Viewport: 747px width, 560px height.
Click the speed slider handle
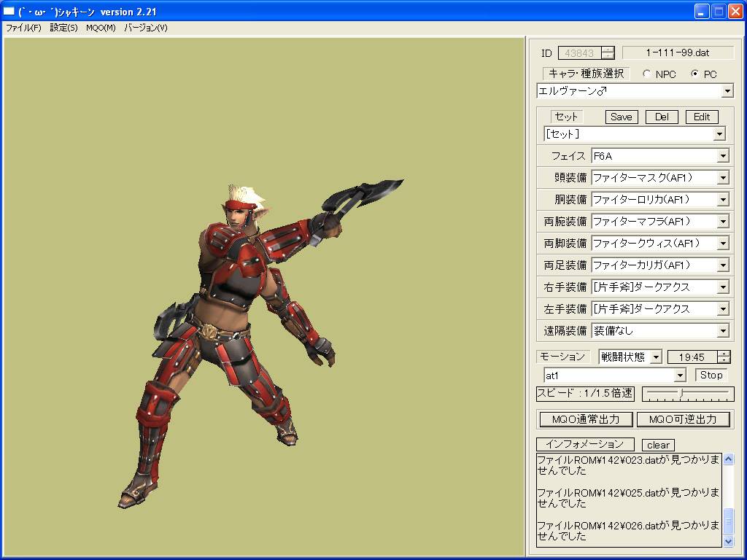(x=681, y=394)
